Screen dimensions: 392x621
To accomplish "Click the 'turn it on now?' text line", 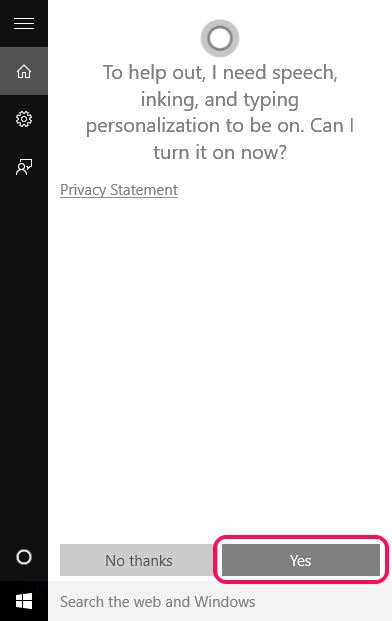I will 220,152.
